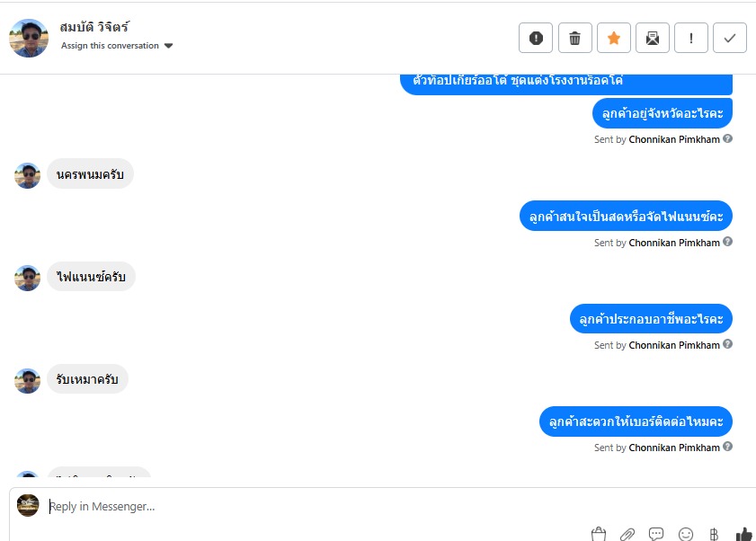Select the customer's นครพนมครับ message bubble
The image size is (756, 541).
pos(90,174)
